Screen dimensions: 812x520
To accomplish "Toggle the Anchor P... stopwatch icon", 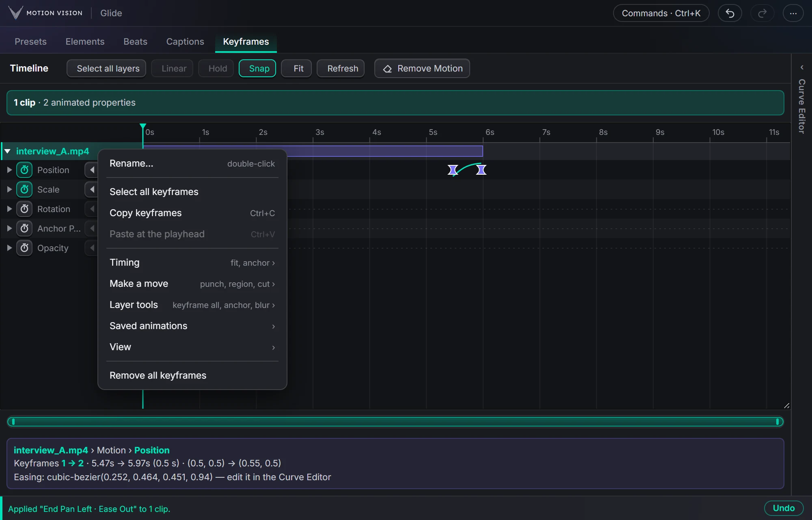I will click(24, 228).
